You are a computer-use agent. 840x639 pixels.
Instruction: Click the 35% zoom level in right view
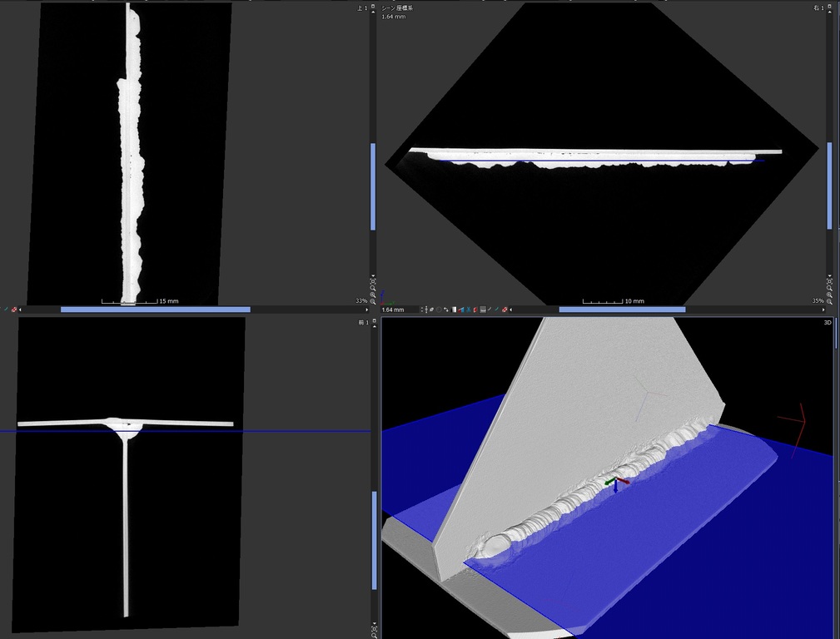(x=817, y=301)
